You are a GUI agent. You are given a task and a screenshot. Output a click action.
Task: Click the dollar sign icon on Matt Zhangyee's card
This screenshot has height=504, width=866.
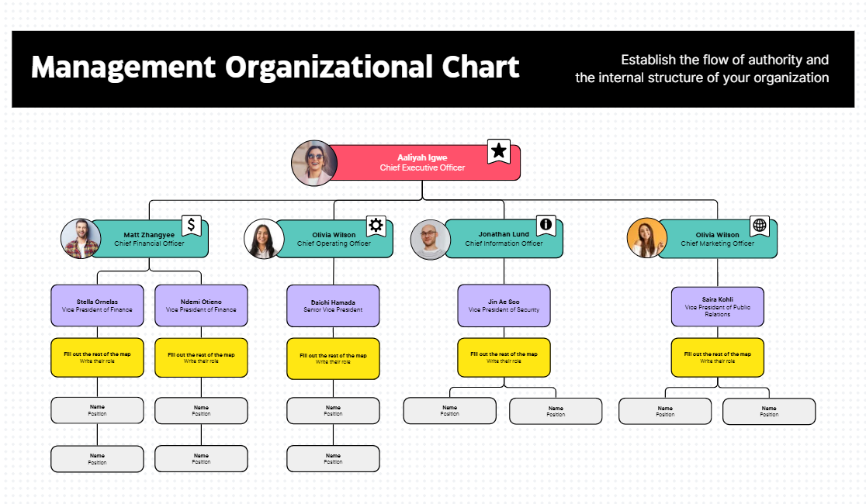point(192,226)
